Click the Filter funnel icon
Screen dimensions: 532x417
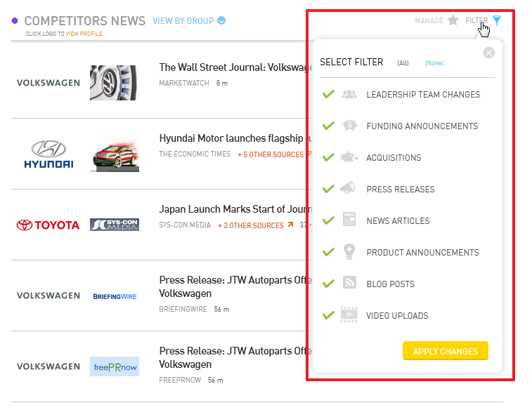(497, 20)
